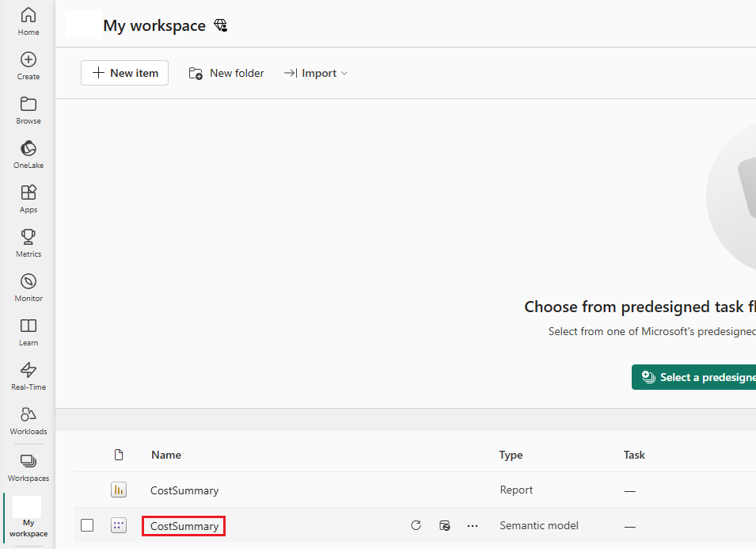Refresh the CostSummary semantic model now
This screenshot has height=549, width=756.
click(x=416, y=525)
